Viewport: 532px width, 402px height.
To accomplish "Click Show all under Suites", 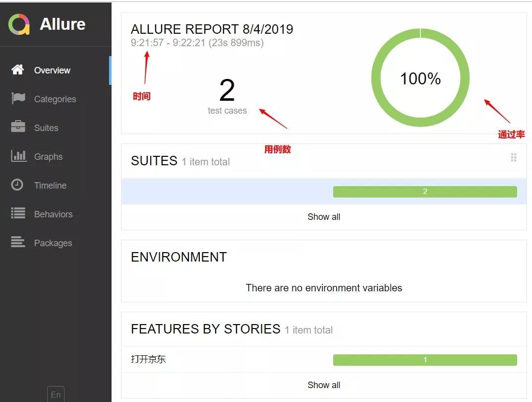I will (x=324, y=217).
